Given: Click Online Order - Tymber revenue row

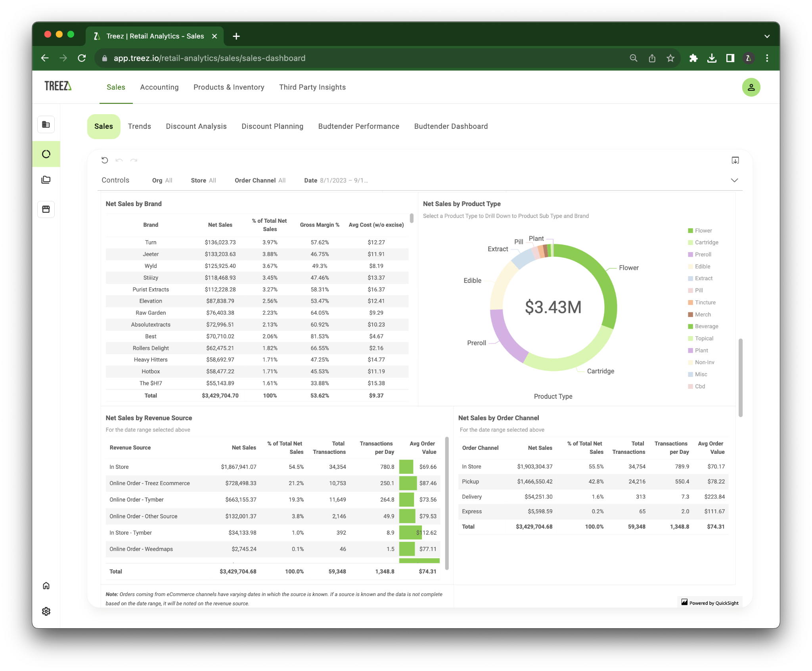Looking at the screenshot, I should (x=273, y=500).
